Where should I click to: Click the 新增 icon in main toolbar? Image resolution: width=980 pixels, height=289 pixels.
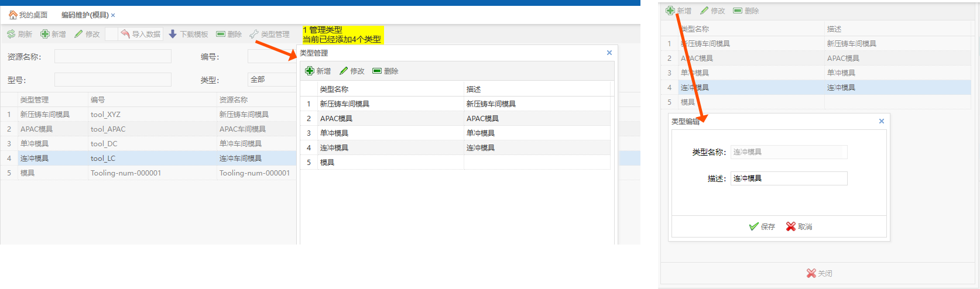pyautogui.click(x=45, y=35)
